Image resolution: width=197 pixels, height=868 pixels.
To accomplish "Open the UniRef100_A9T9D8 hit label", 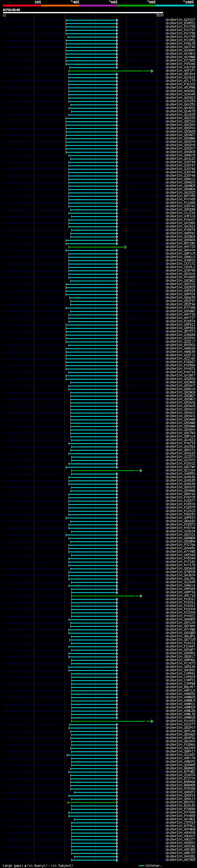I will (x=180, y=860).
